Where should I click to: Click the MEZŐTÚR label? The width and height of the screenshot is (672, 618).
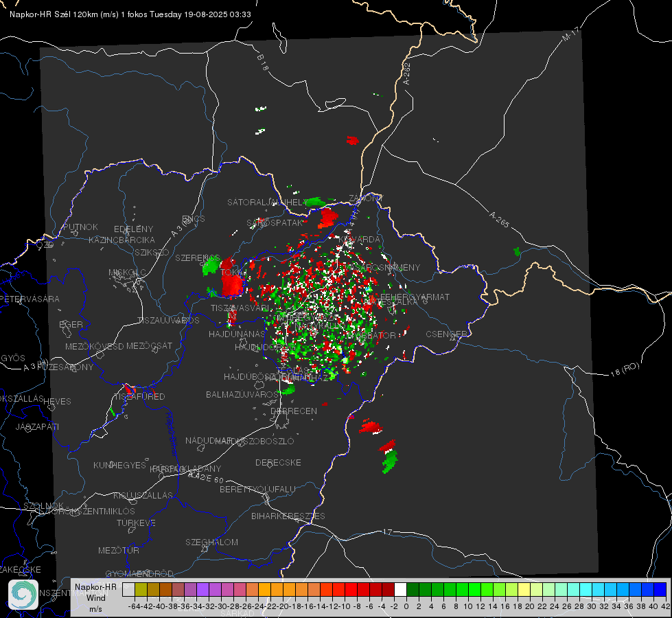pos(119,550)
